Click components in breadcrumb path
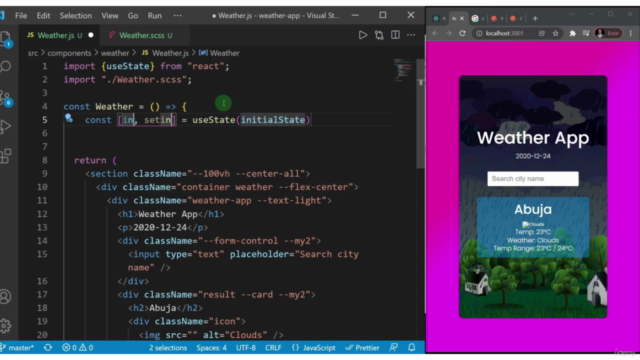The image size is (640, 360). coord(69,53)
